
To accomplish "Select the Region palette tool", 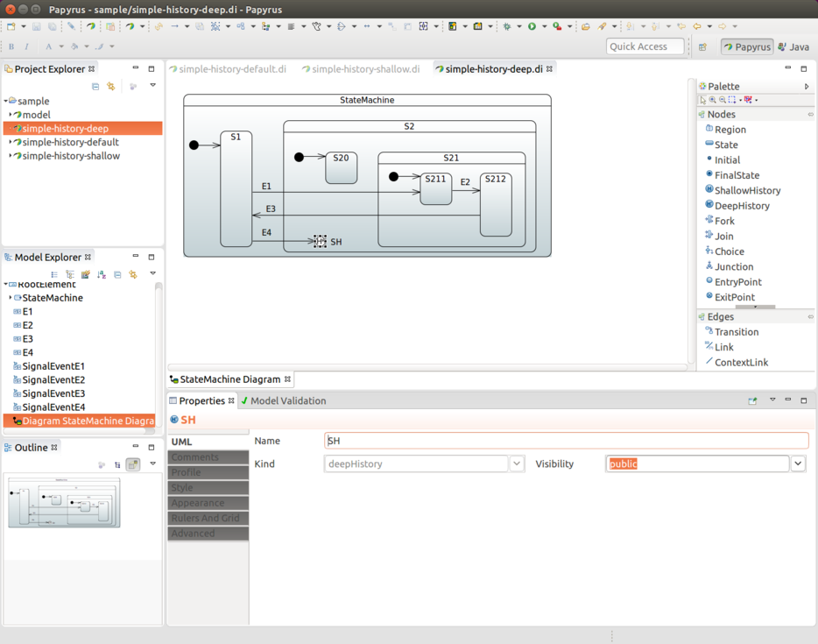I will coord(726,130).
